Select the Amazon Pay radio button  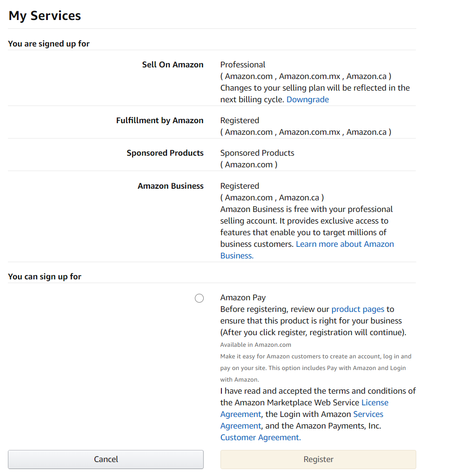click(200, 298)
